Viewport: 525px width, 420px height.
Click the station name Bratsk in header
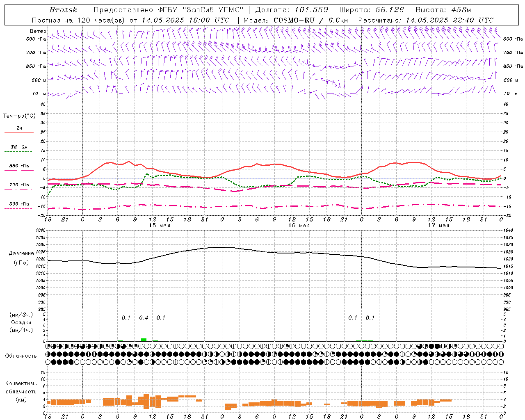[63, 10]
